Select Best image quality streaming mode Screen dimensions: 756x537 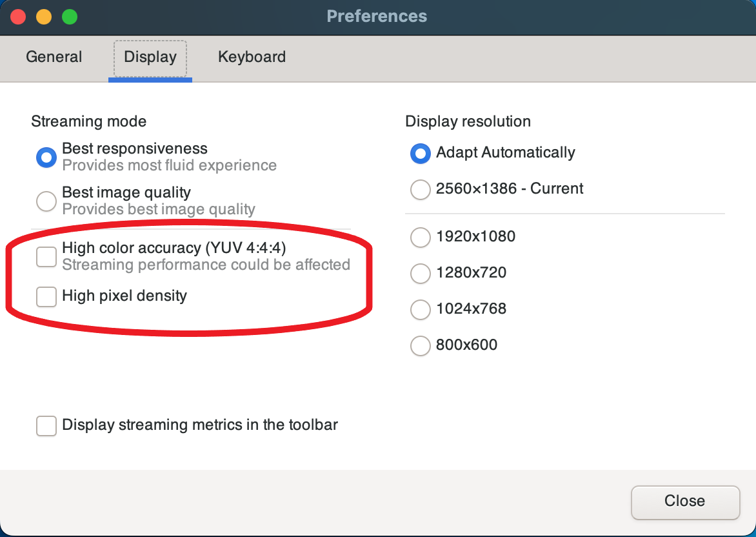coord(46,201)
